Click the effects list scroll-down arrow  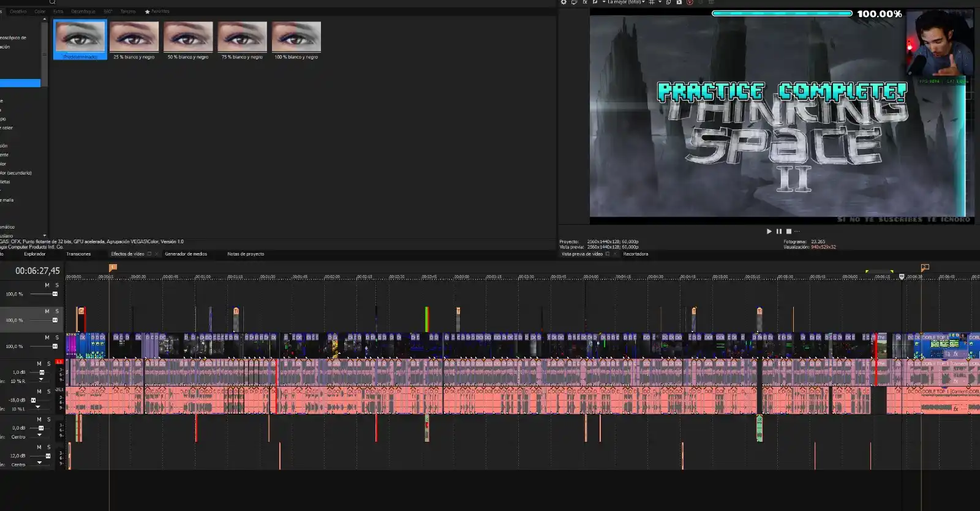point(44,235)
